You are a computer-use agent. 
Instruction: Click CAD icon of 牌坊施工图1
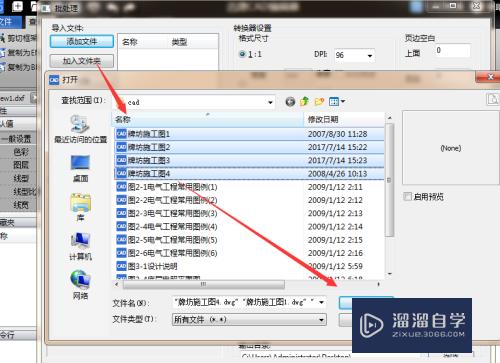[x=121, y=134]
